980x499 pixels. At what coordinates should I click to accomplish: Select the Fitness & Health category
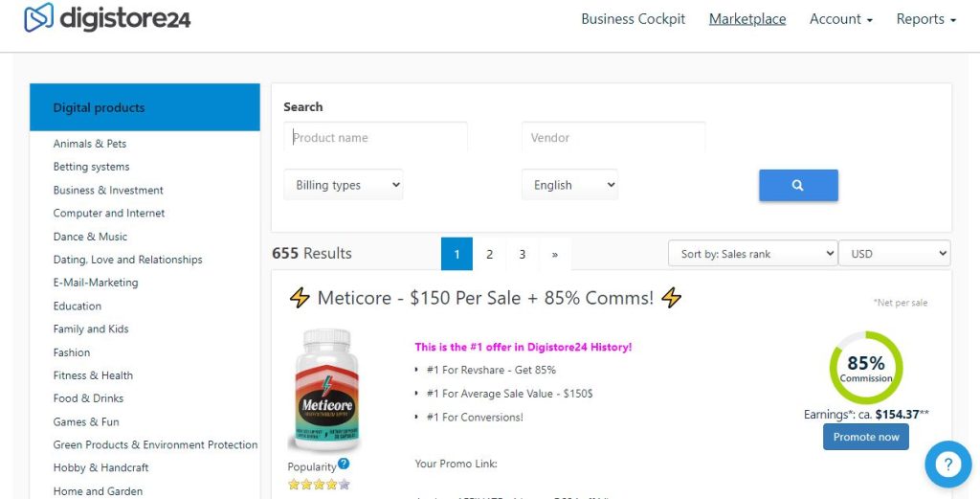(93, 375)
